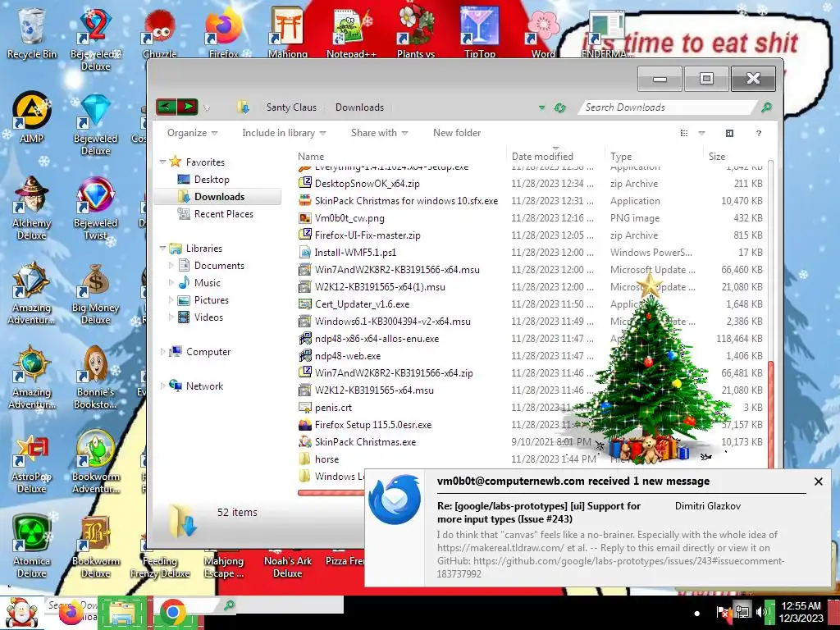Click the Explorer back arrow button
This screenshot has height=630, width=840.
[166, 107]
